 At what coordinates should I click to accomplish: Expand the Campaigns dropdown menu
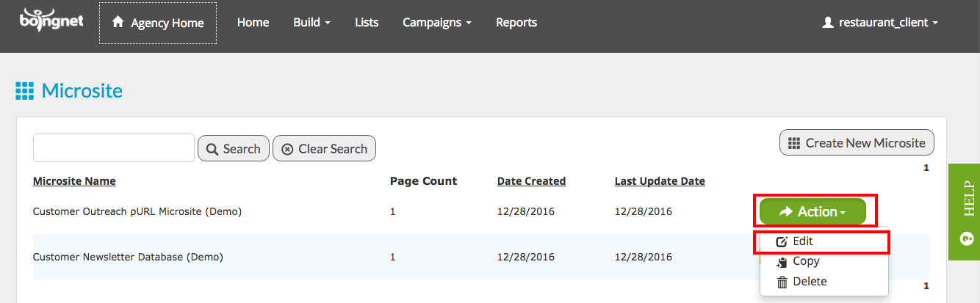[437, 23]
